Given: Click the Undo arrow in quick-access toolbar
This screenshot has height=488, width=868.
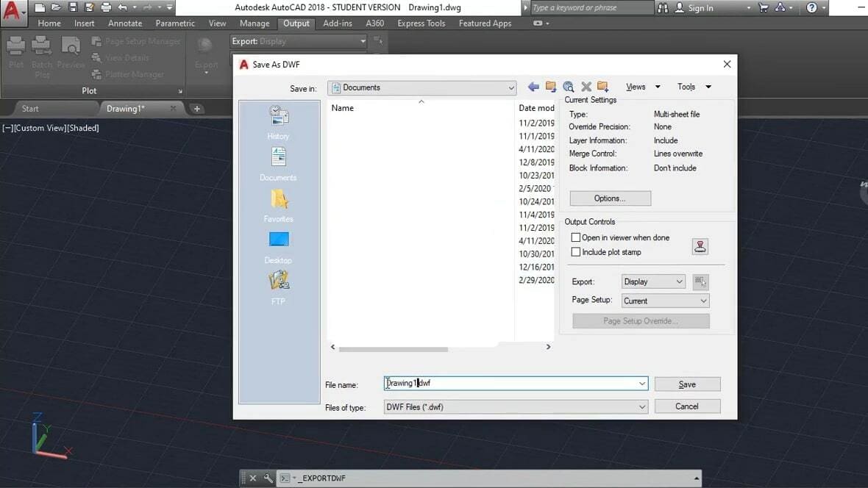Looking at the screenshot, I should (122, 8).
